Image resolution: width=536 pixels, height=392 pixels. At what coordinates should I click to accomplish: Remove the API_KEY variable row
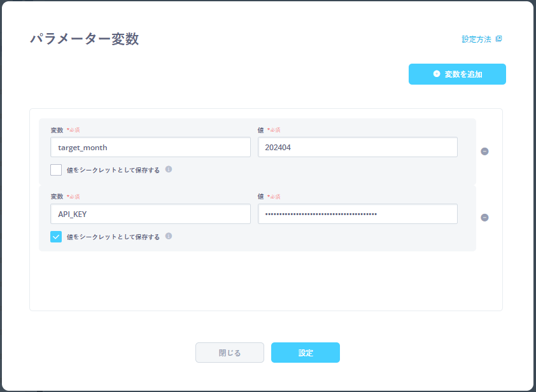coord(484,218)
